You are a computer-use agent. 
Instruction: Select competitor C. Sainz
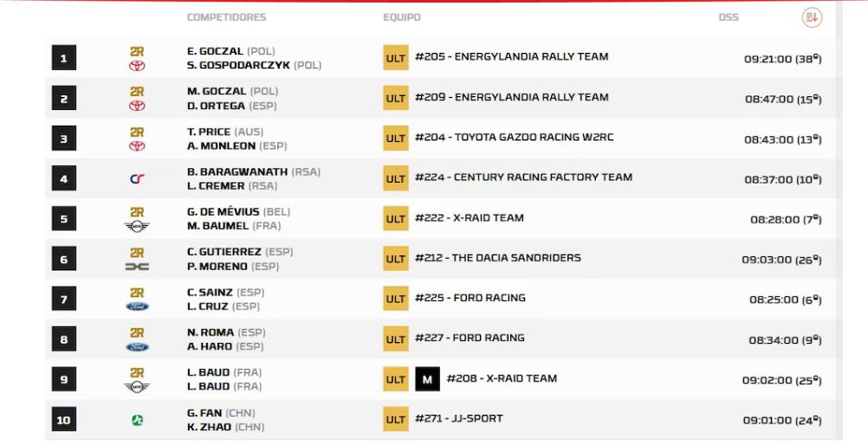(x=210, y=293)
